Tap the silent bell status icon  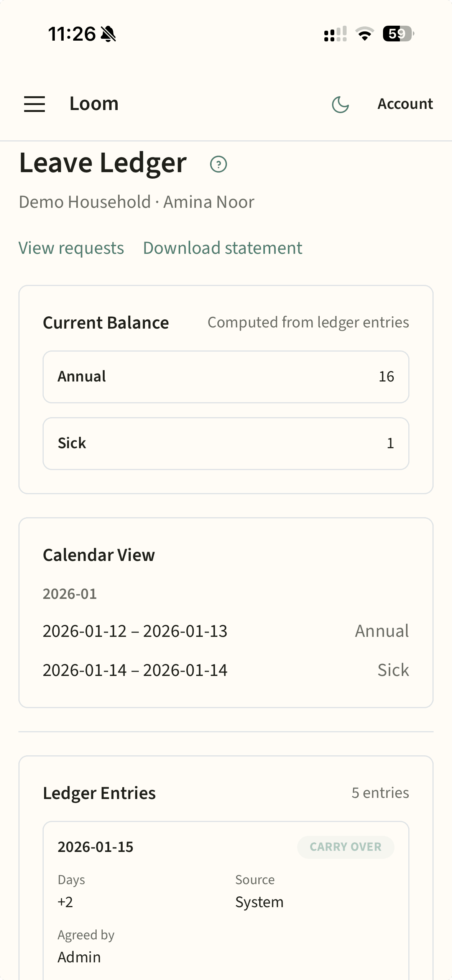point(108,34)
